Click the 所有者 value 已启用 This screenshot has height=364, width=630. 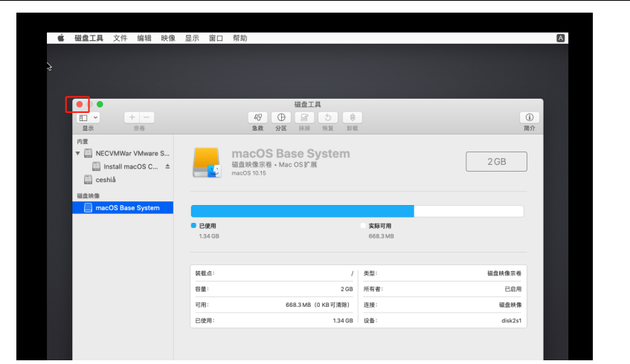click(x=513, y=289)
